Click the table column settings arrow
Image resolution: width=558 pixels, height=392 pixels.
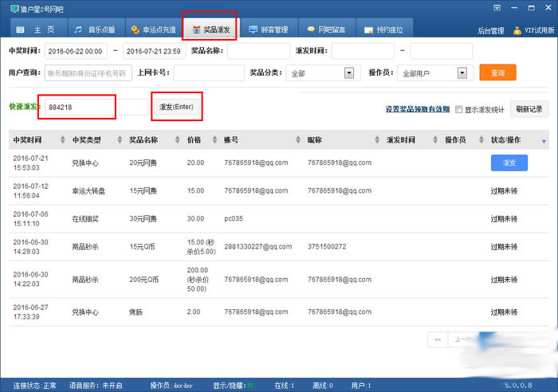[544, 141]
